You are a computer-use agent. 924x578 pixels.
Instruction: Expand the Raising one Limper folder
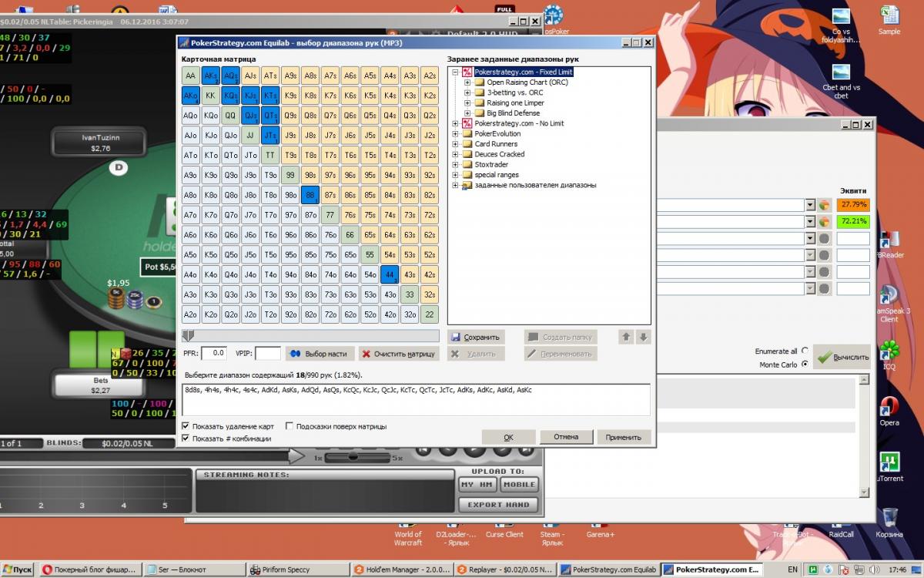click(467, 102)
